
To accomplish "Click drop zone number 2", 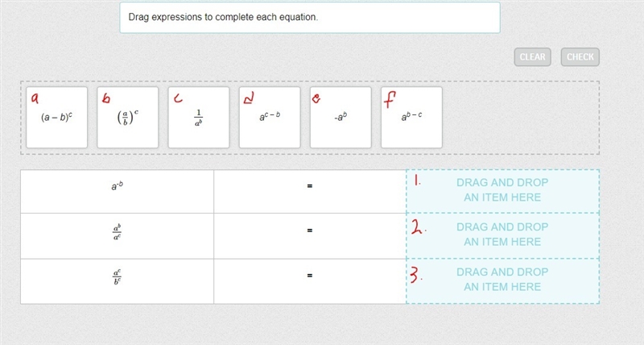I will coord(502,235).
